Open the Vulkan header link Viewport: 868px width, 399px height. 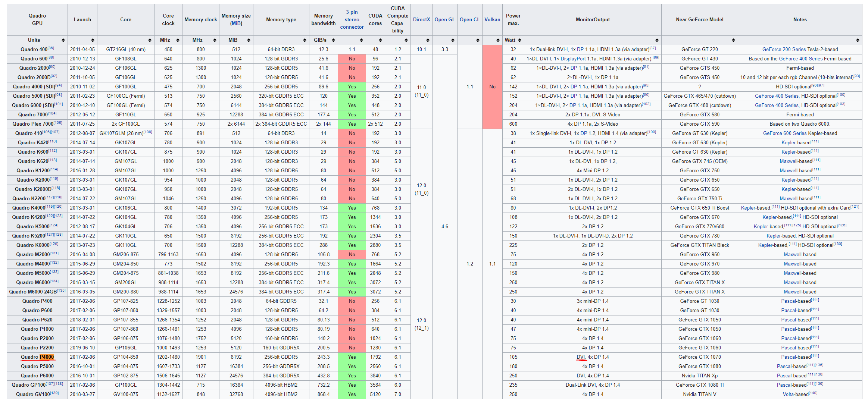coord(492,20)
